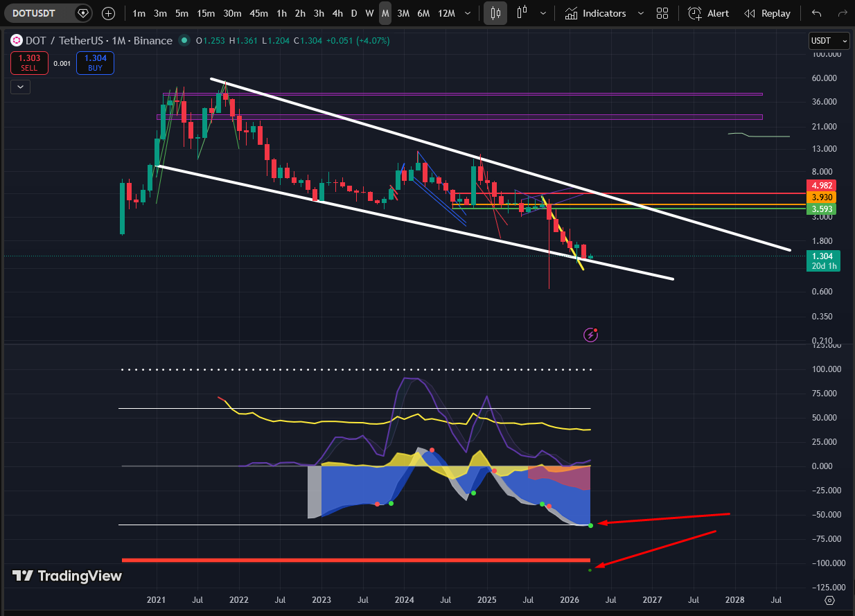Choose the 1h timeframe

point(282,13)
